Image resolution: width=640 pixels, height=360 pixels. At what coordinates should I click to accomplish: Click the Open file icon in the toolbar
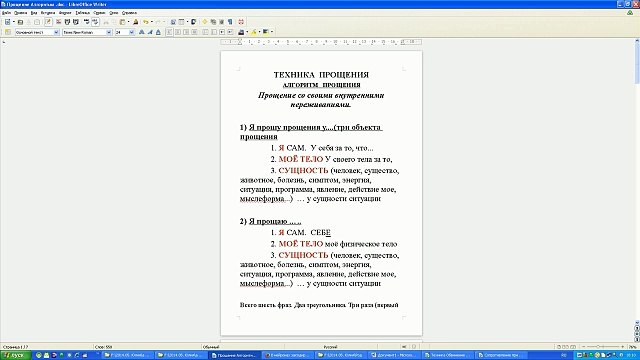(x=20, y=22)
